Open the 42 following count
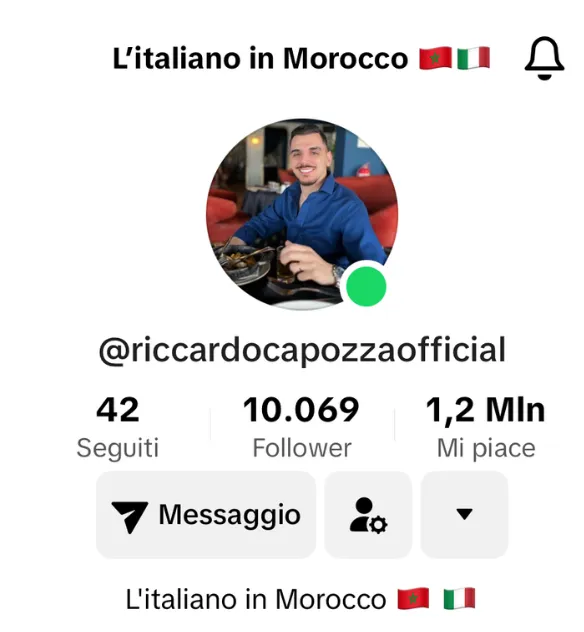The width and height of the screenshot is (584, 632). click(118, 410)
